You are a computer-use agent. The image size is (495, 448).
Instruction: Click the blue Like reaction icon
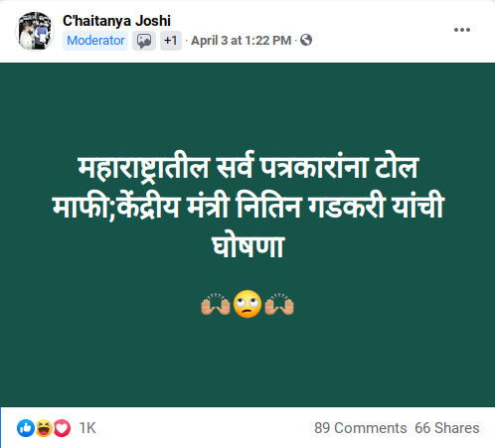pos(26,428)
